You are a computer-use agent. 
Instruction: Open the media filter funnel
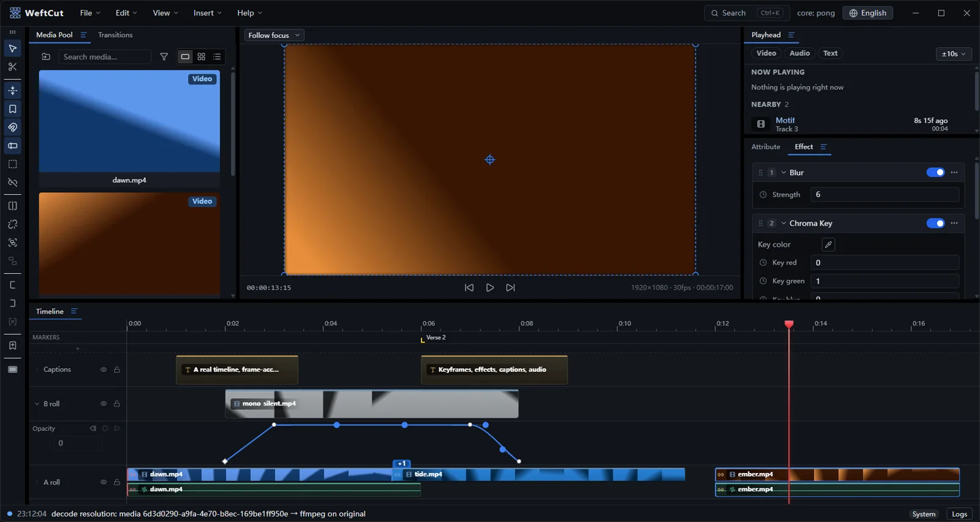[164, 57]
